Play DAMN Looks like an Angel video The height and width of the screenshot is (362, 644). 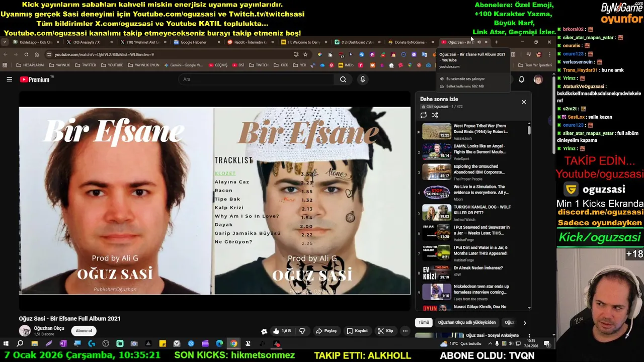coord(470,151)
